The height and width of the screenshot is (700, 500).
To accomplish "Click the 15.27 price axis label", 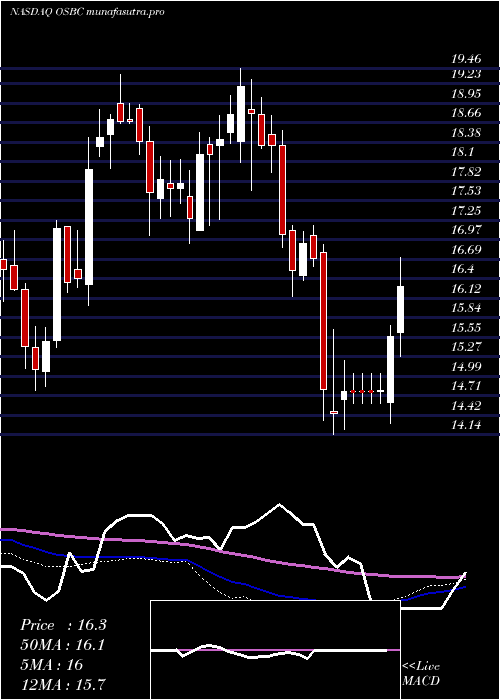I will (466, 347).
